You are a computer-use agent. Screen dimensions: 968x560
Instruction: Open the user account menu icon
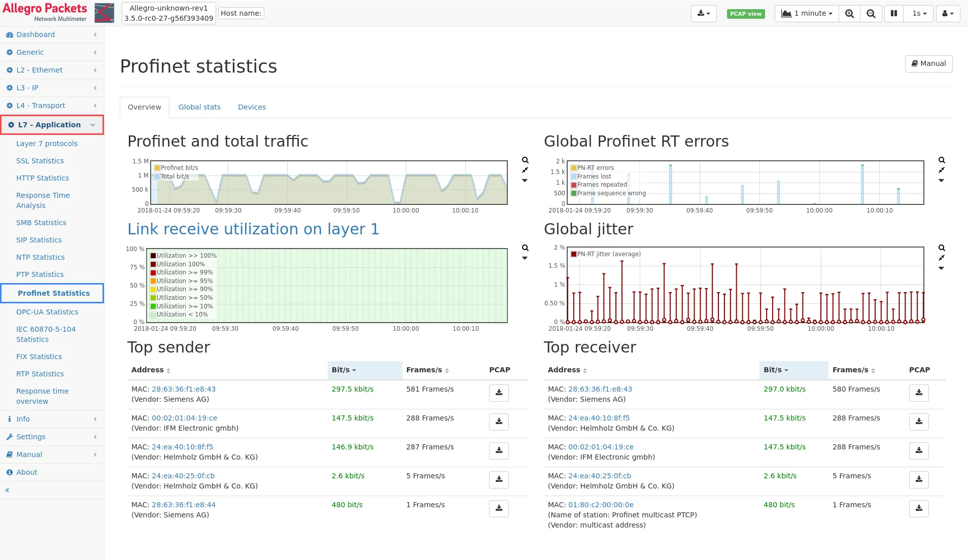coord(947,14)
